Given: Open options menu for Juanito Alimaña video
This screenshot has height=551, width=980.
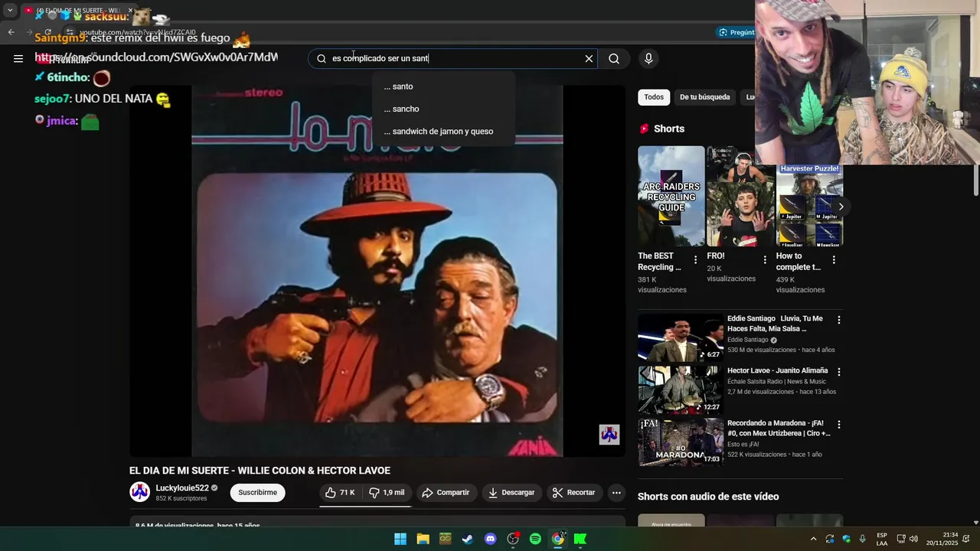Looking at the screenshot, I should [838, 372].
